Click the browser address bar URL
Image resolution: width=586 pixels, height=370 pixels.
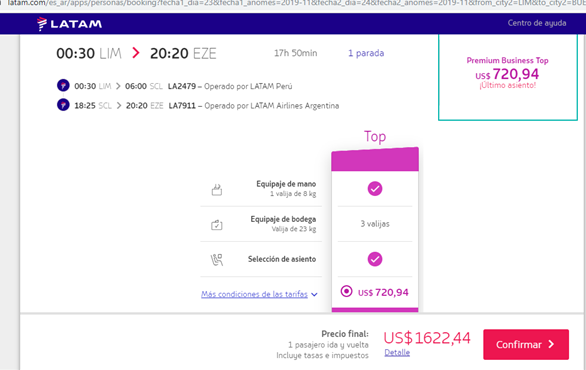[295, 3]
